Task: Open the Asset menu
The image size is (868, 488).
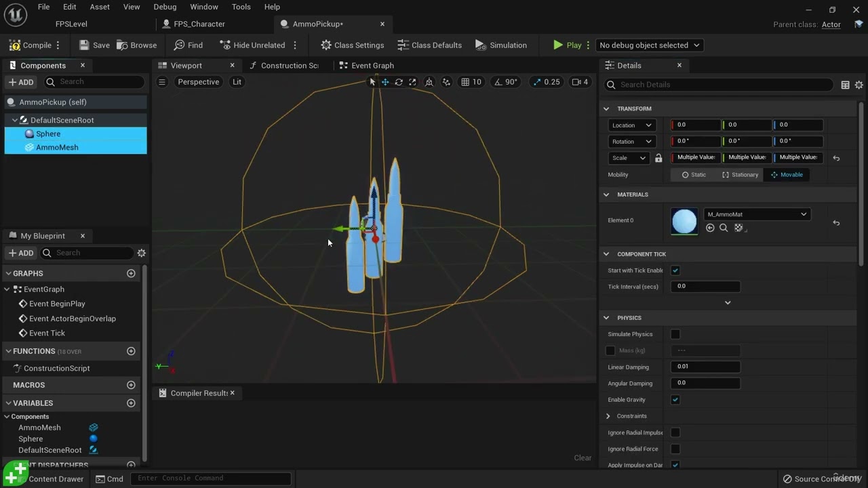Action: 100,7
